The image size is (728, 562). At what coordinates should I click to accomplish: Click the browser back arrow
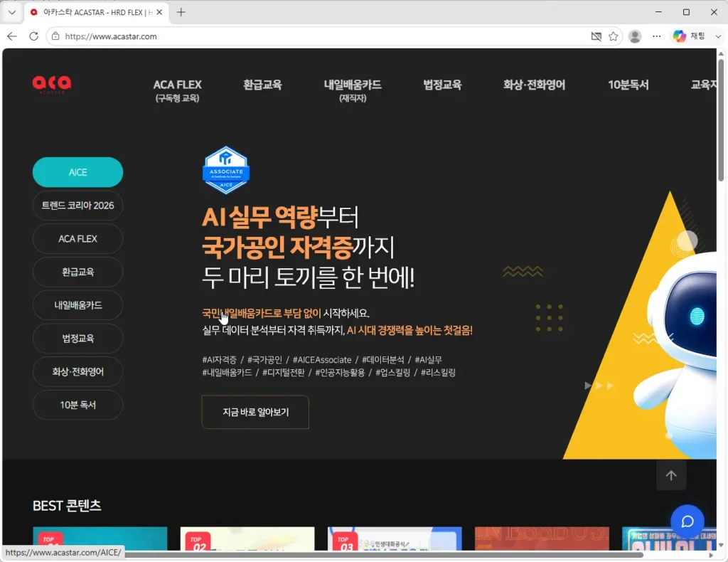tap(12, 36)
